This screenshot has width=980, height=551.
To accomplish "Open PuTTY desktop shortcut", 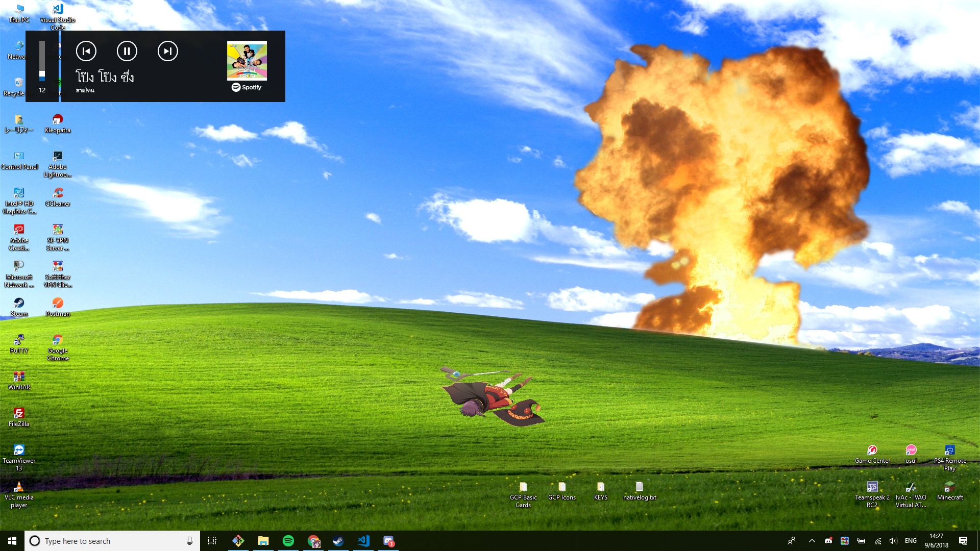I will pyautogui.click(x=19, y=343).
